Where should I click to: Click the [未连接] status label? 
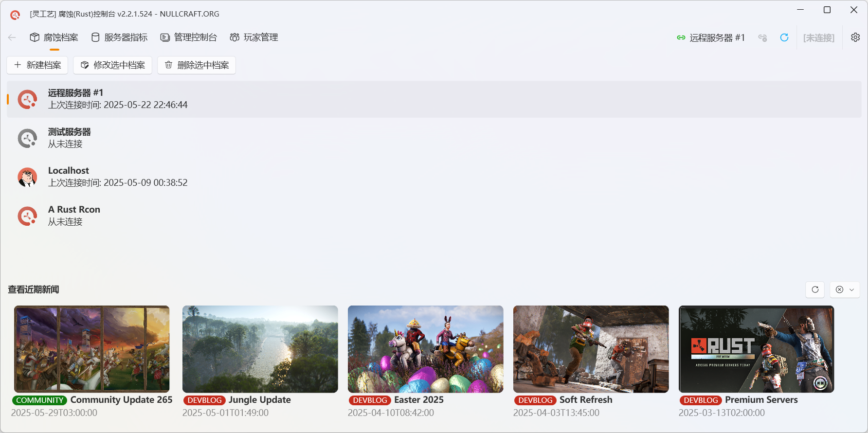pos(819,38)
